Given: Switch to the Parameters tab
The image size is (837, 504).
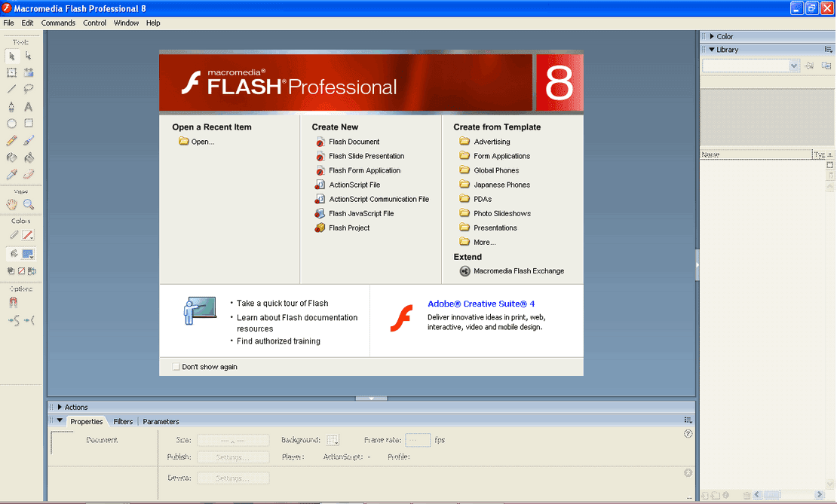Looking at the screenshot, I should pyautogui.click(x=161, y=421).
